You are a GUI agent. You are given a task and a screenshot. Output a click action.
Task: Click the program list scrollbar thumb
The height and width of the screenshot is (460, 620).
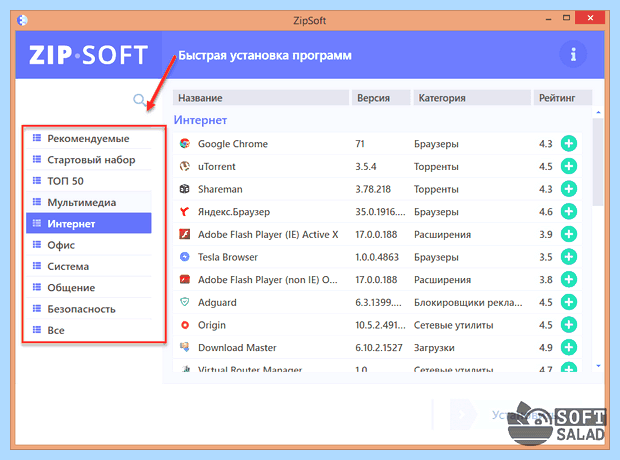(598, 162)
